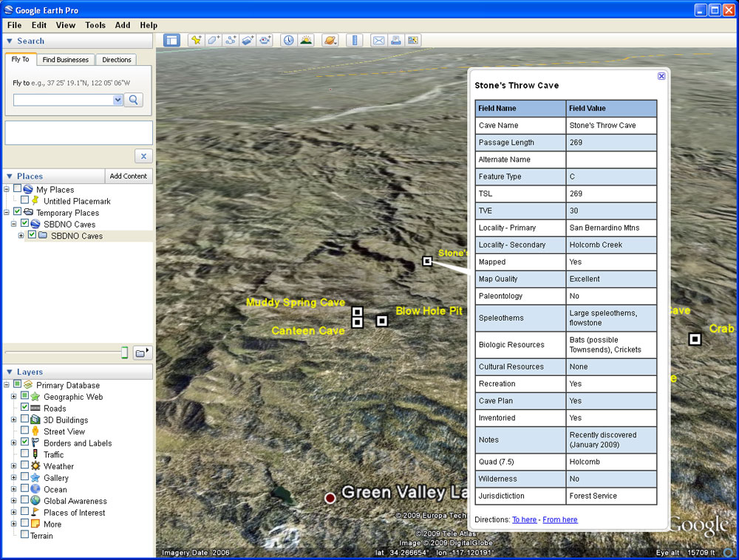Click the Green Valley Lake red dot
The width and height of the screenshot is (739, 560).
330,498
